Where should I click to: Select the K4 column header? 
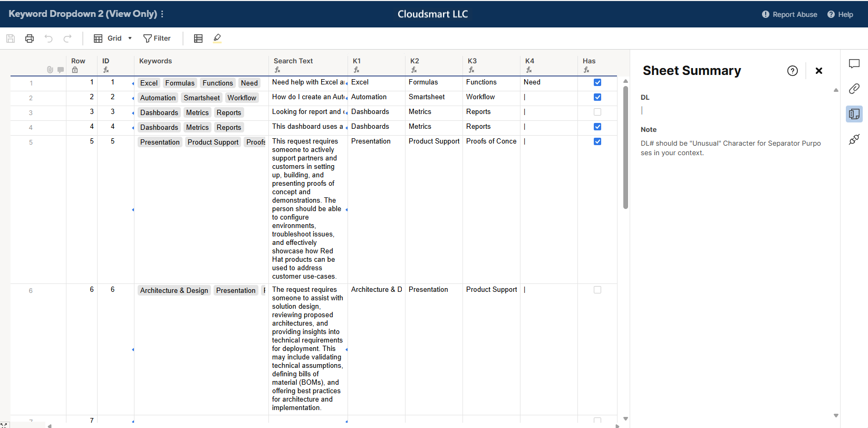pyautogui.click(x=549, y=64)
